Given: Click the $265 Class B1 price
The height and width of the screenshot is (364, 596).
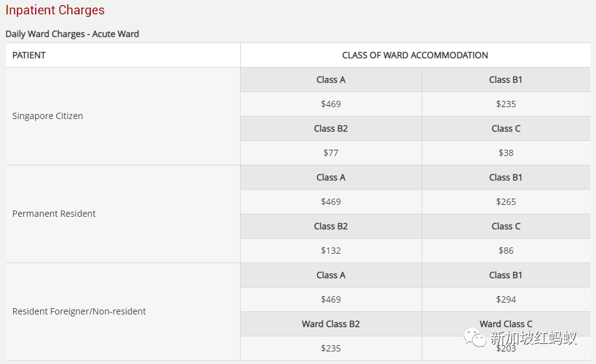Looking at the screenshot, I should pos(506,202).
